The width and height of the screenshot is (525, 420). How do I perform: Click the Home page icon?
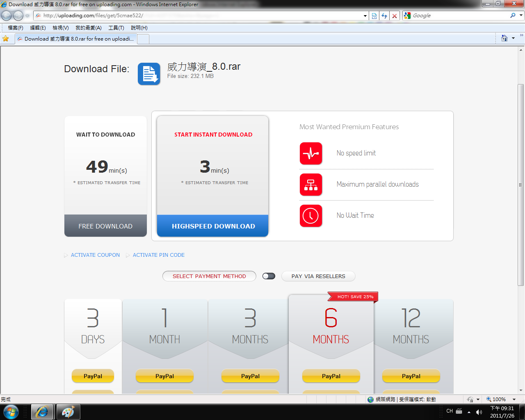[x=504, y=38]
